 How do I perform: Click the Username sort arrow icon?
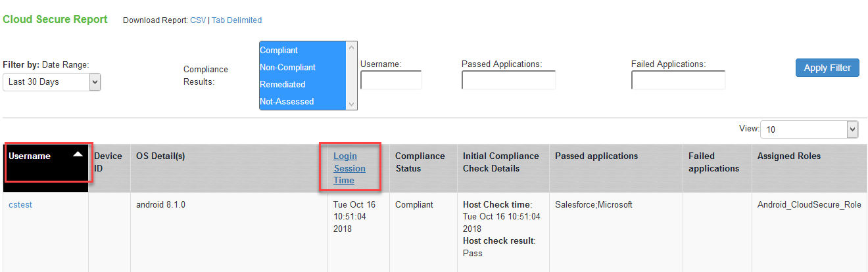pos(78,154)
